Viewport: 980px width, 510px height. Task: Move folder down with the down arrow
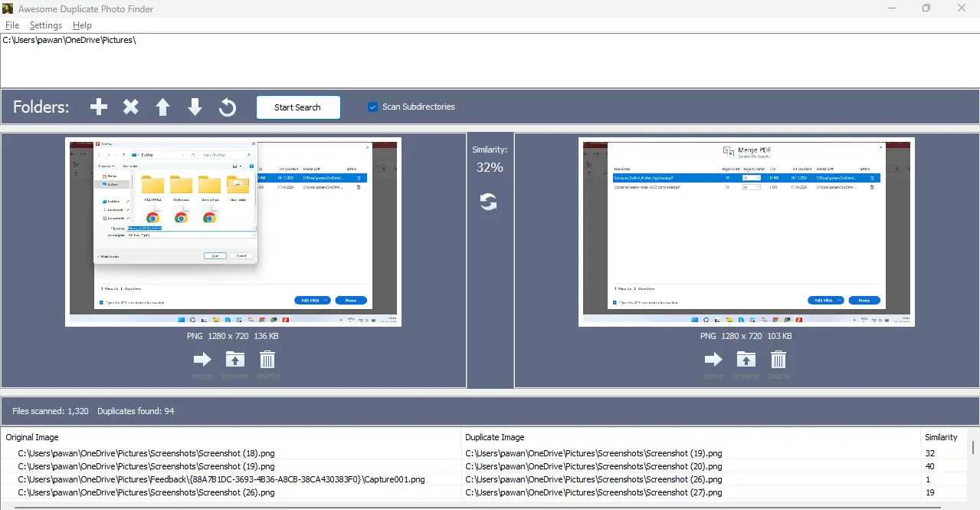tap(195, 107)
